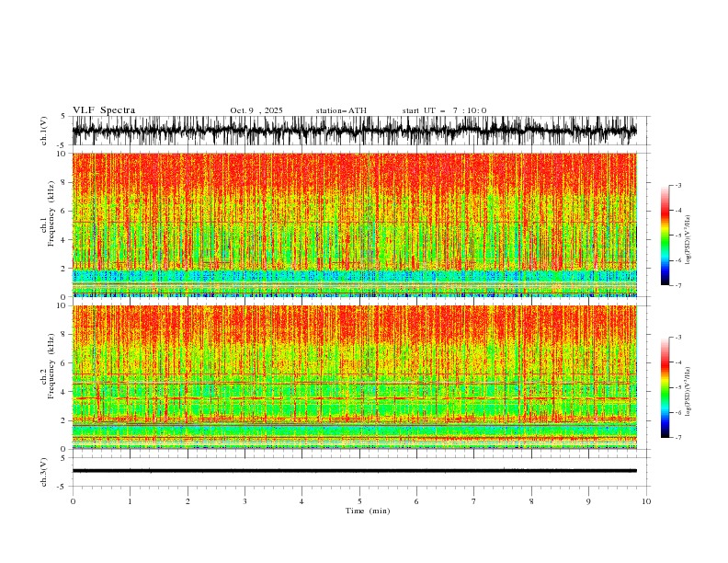Click the time axis tick label '3'

(x=245, y=501)
